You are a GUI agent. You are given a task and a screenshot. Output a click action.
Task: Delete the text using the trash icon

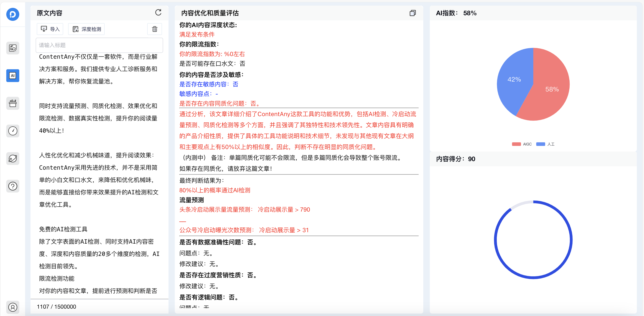click(x=154, y=29)
